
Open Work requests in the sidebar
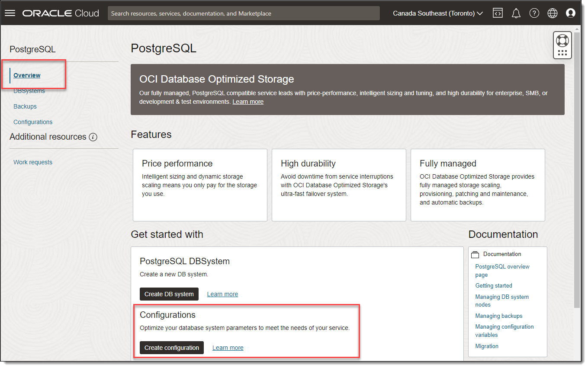[33, 162]
